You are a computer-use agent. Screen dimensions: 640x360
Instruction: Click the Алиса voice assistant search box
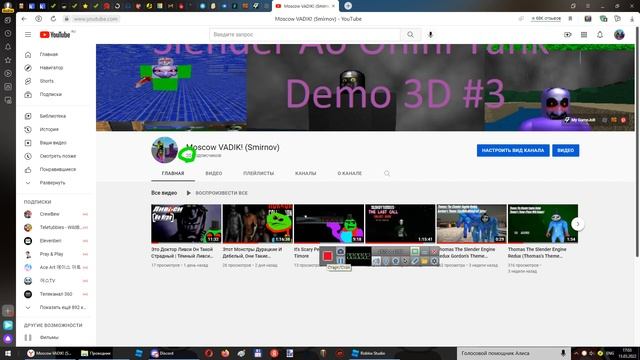pyautogui.click(x=513, y=353)
